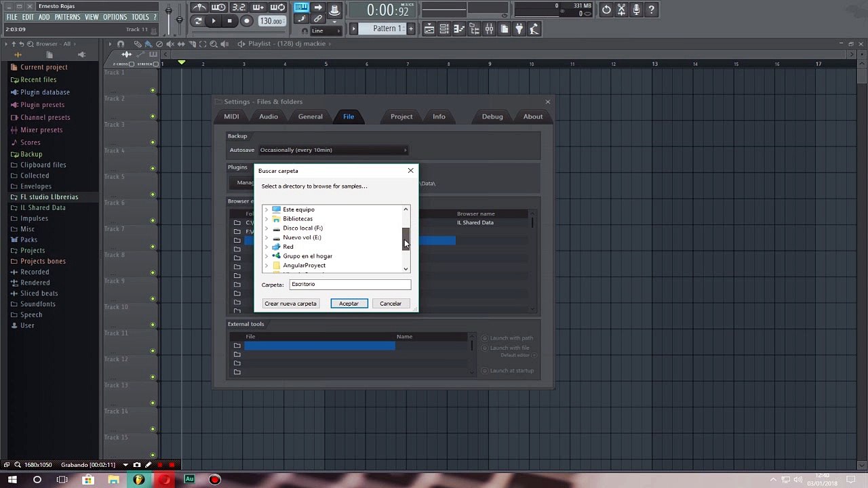The height and width of the screenshot is (488, 868).
Task: Enable the Launch at startup option
Action: [x=508, y=371]
